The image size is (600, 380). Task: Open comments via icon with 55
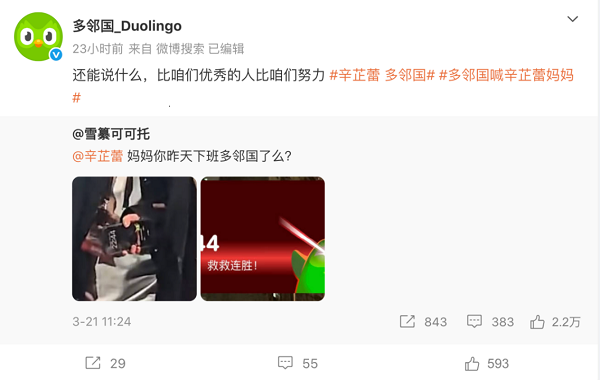click(x=285, y=363)
